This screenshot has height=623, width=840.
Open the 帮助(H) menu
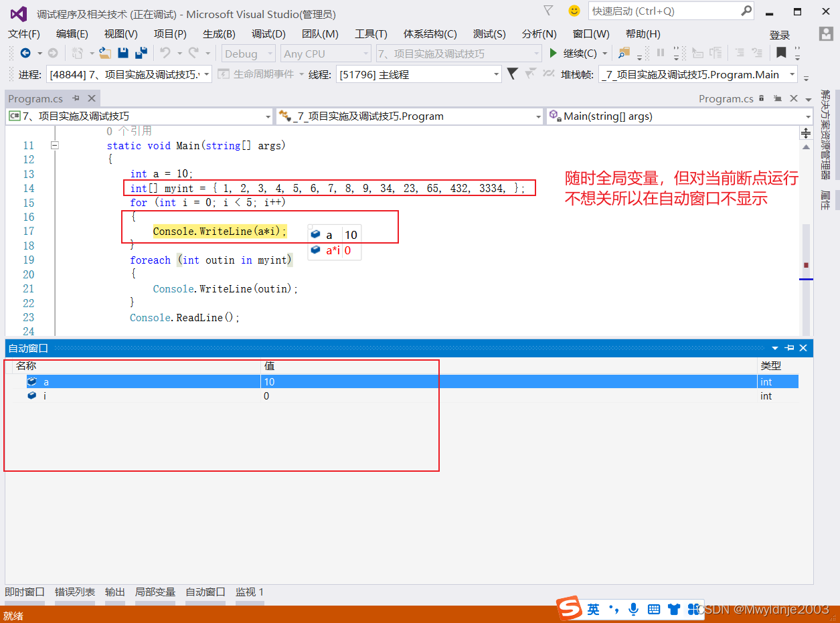click(643, 33)
